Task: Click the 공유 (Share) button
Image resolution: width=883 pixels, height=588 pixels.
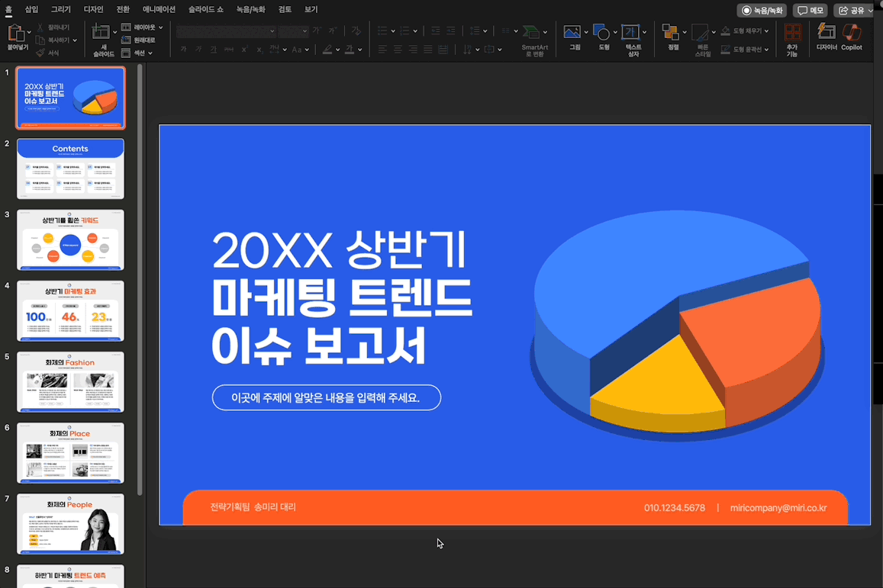Action: 854,10
